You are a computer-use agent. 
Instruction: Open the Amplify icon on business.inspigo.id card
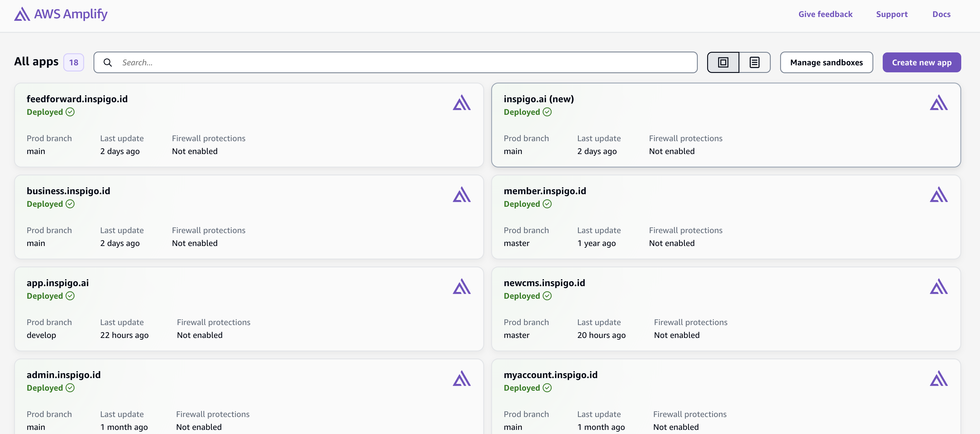pos(462,194)
